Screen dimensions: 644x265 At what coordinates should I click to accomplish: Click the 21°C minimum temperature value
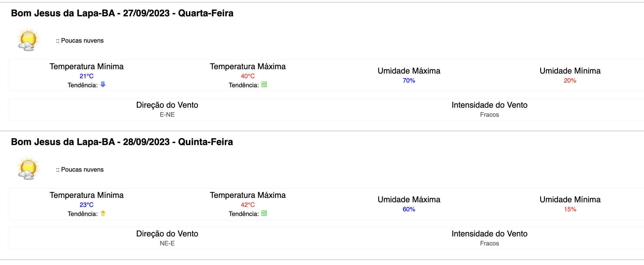point(87,76)
